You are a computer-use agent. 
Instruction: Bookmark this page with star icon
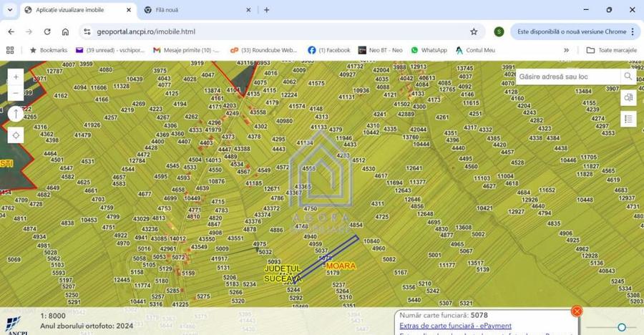click(x=474, y=31)
